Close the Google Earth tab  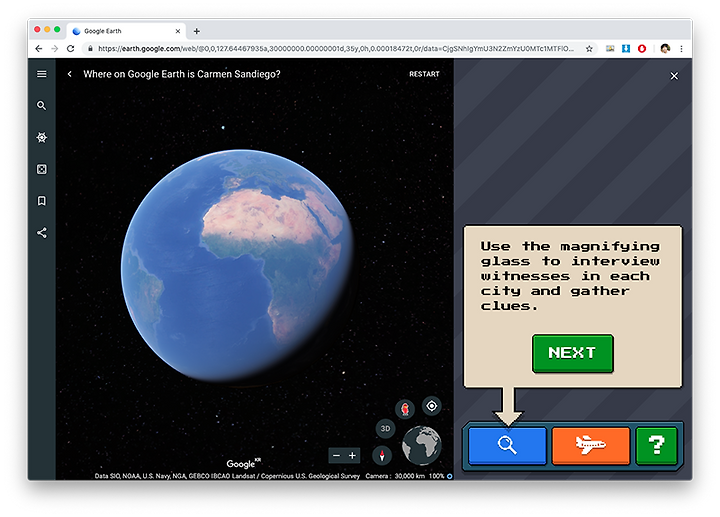(x=178, y=31)
